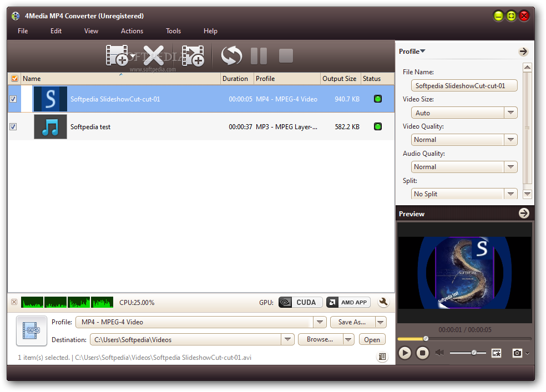
Task: Open the Destination path dropdown
Action: point(287,339)
